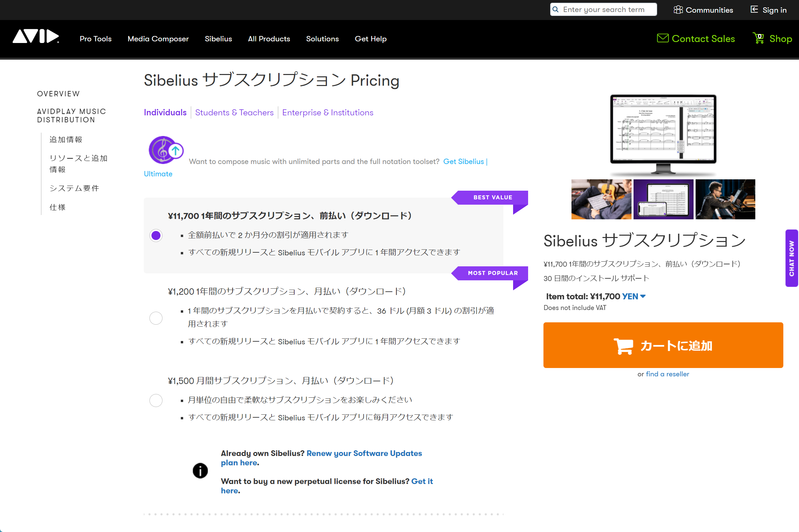
Task: Click the MOST POPULAR ribbon badge
Action: (x=490, y=273)
